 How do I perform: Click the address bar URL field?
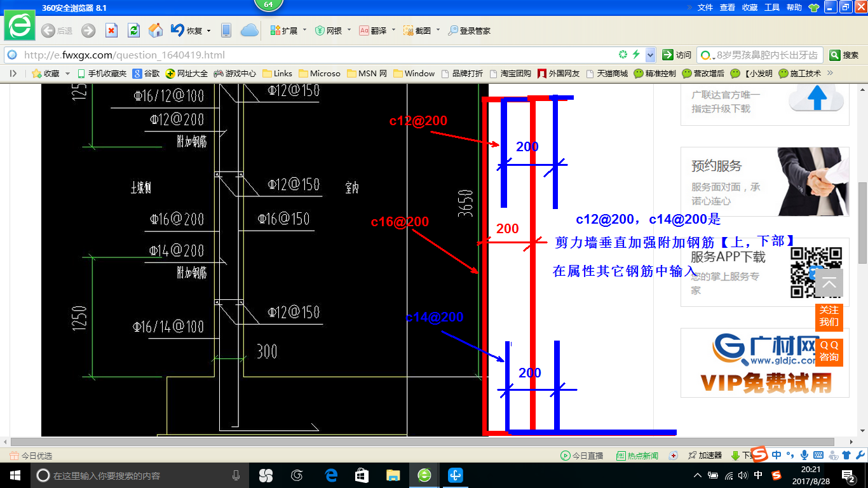coord(318,55)
